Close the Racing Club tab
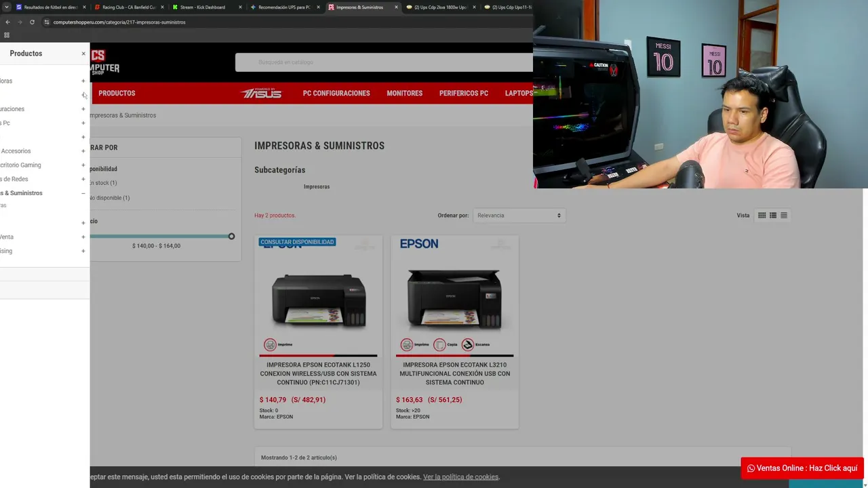This screenshot has height=488, width=868. coord(162,7)
